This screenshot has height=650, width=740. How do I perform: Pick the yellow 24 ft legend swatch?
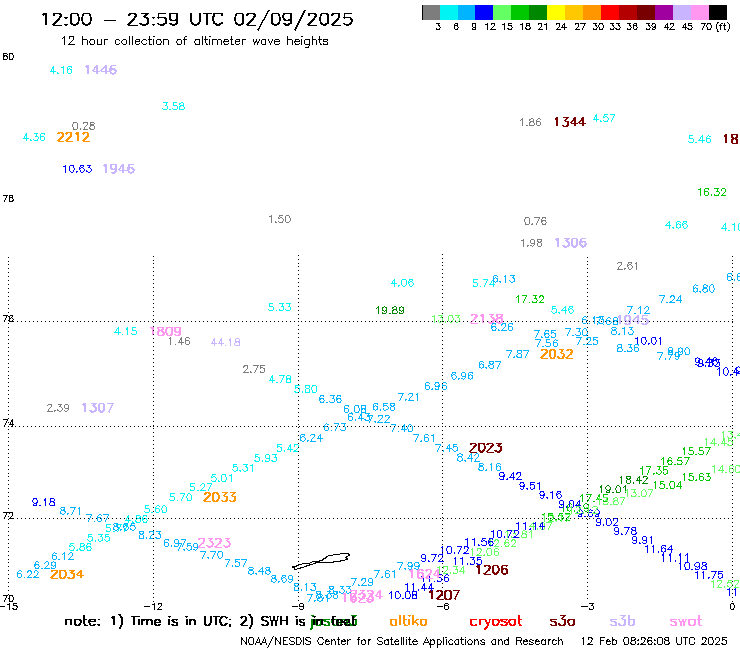click(556, 12)
